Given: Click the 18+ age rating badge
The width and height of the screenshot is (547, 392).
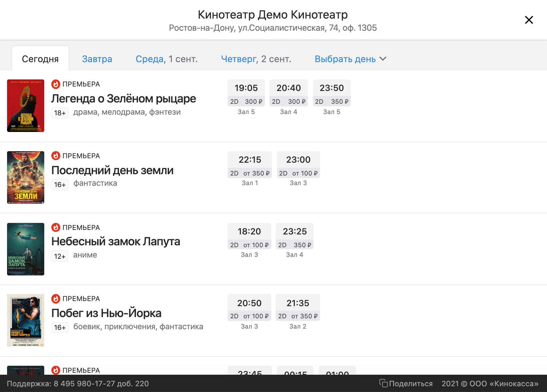Looking at the screenshot, I should 60,113.
